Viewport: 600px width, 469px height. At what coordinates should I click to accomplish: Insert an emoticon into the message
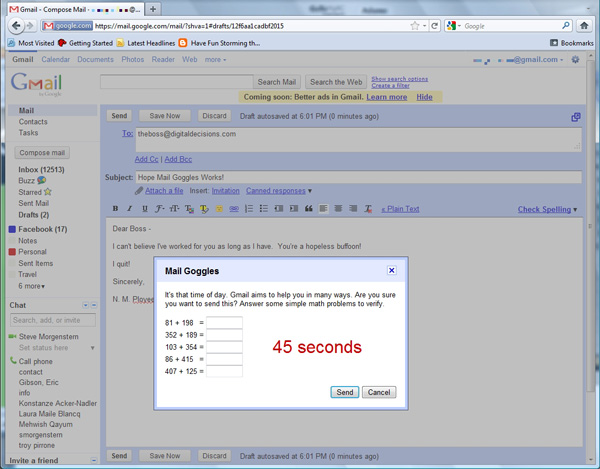219,208
